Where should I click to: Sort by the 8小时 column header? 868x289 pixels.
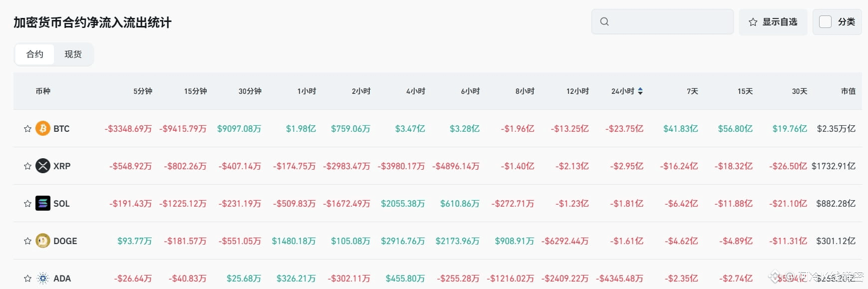point(525,91)
